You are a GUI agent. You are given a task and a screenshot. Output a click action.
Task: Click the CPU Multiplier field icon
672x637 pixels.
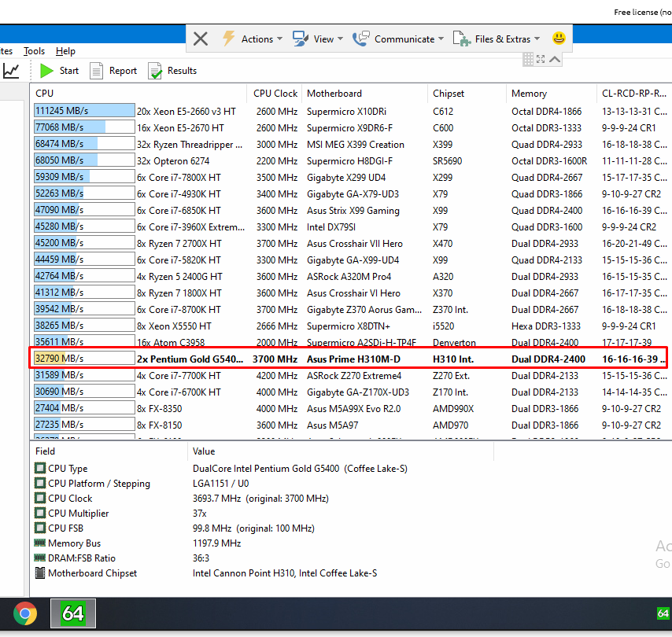click(x=40, y=513)
